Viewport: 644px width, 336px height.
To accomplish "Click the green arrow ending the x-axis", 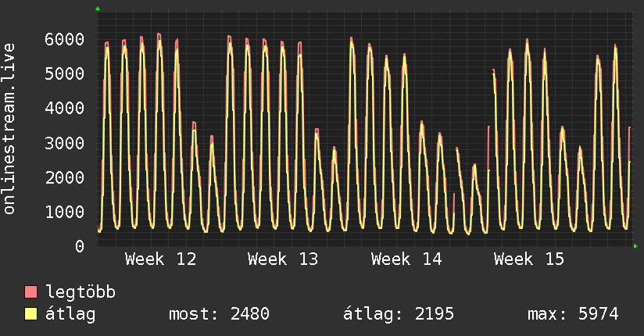I will tap(635, 246).
